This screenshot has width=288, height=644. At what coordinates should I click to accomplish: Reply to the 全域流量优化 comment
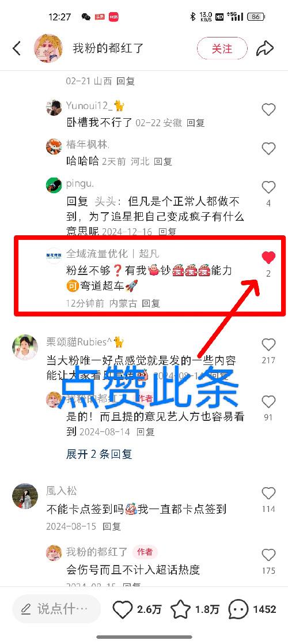150,303
